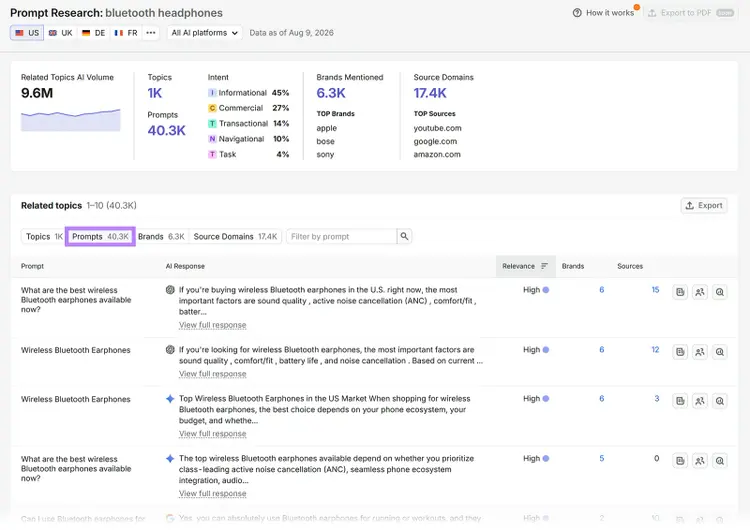
Task: Switch country to UK
Action: tap(61, 33)
